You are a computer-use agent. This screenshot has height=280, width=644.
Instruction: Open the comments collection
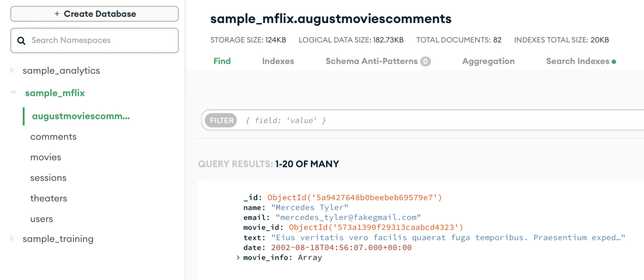54,137
